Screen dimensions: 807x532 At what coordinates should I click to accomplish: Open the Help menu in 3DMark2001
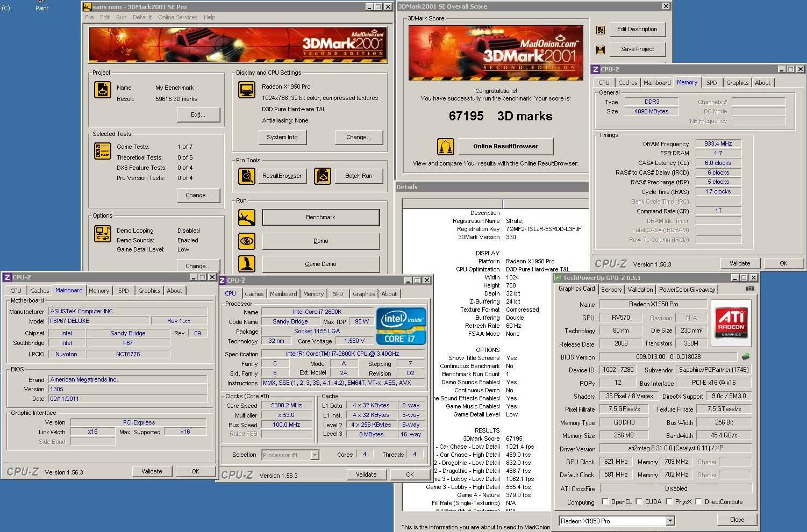point(210,17)
